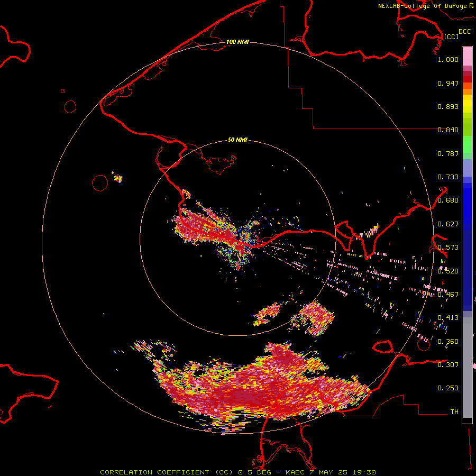The image size is (476, 476).
Task: Click the TH threshold legend label
Action: coord(454,412)
